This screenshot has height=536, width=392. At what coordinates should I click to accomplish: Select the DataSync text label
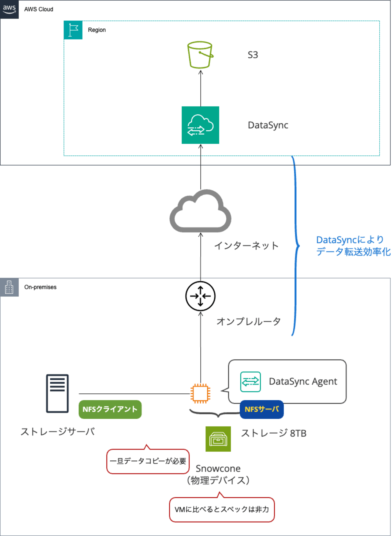[x=268, y=125]
